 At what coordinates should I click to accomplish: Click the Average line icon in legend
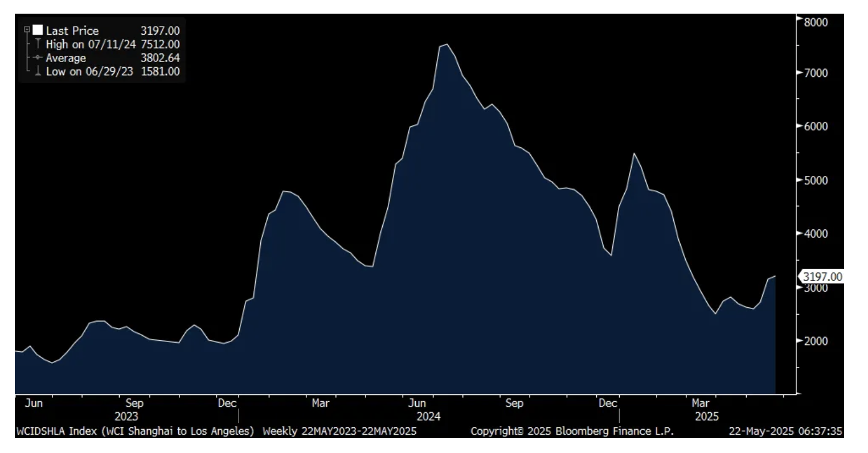coord(38,58)
